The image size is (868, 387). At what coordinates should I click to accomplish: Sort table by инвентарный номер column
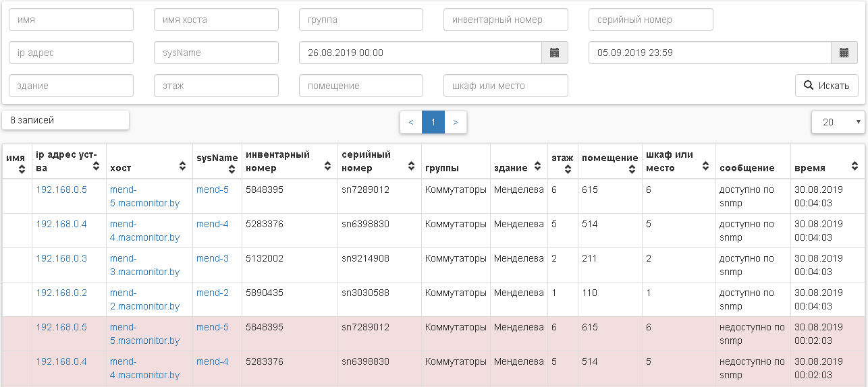pos(327,166)
